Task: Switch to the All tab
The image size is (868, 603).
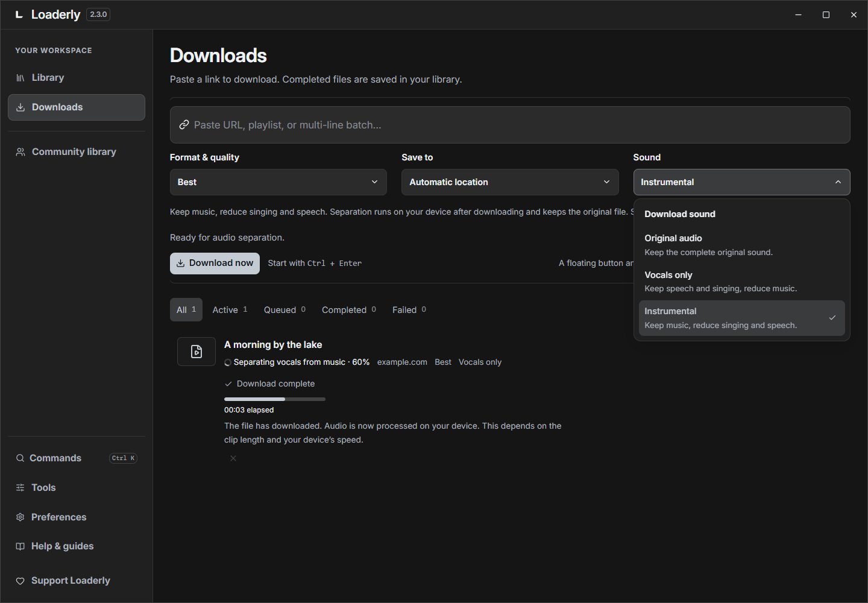Action: click(186, 310)
